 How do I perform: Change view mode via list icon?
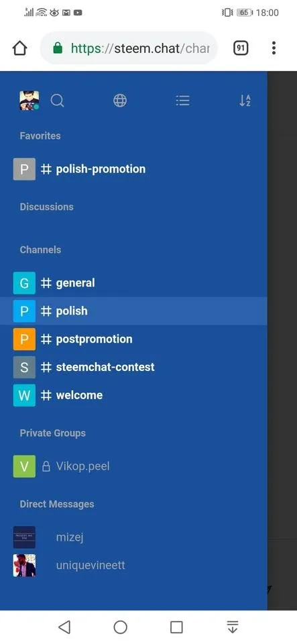tap(182, 101)
